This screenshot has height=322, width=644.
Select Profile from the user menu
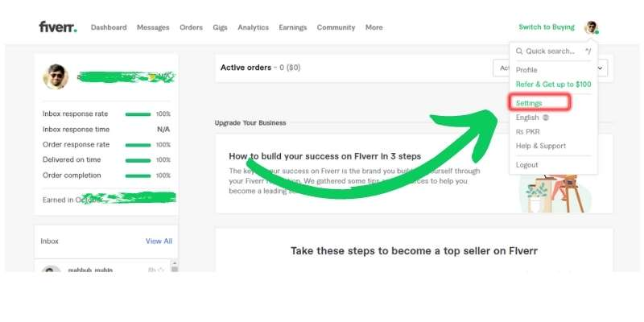[x=526, y=70]
